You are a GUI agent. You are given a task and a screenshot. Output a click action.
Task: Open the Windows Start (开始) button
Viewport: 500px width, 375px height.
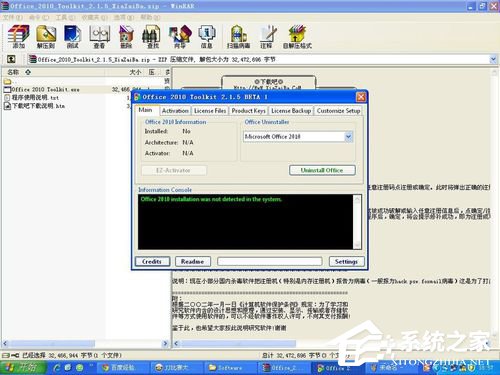click(23, 368)
